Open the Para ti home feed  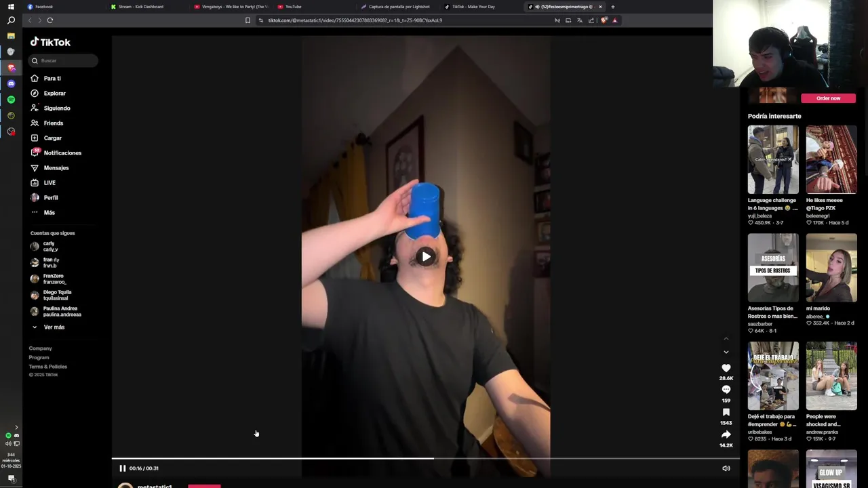pyautogui.click(x=52, y=79)
